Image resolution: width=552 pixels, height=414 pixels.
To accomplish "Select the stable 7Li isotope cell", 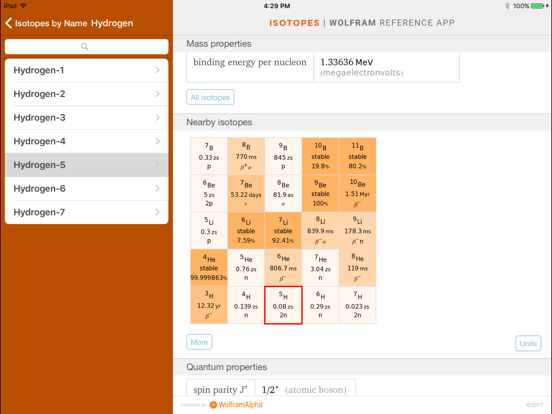I will click(283, 231).
